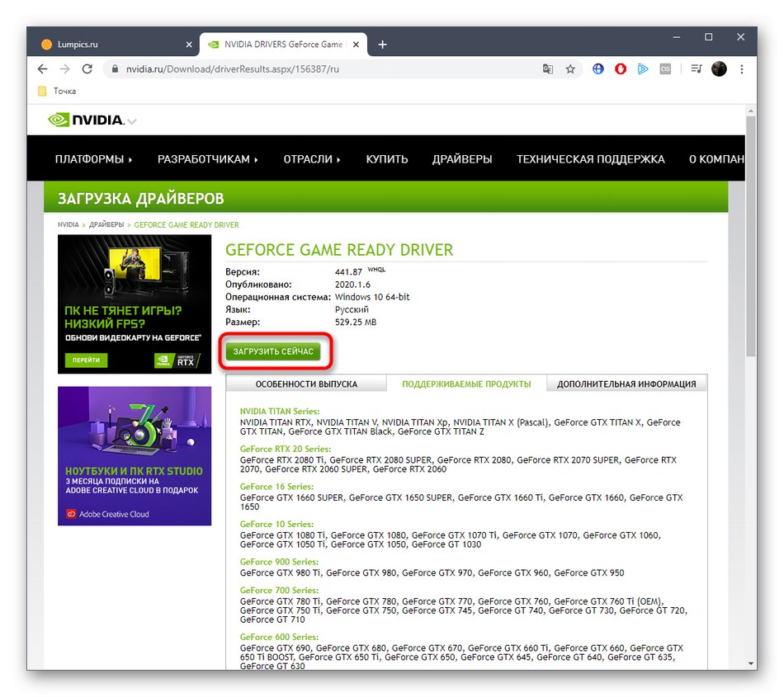Open the blue globe extension
The height and width of the screenshot is (697, 784).
click(x=598, y=69)
